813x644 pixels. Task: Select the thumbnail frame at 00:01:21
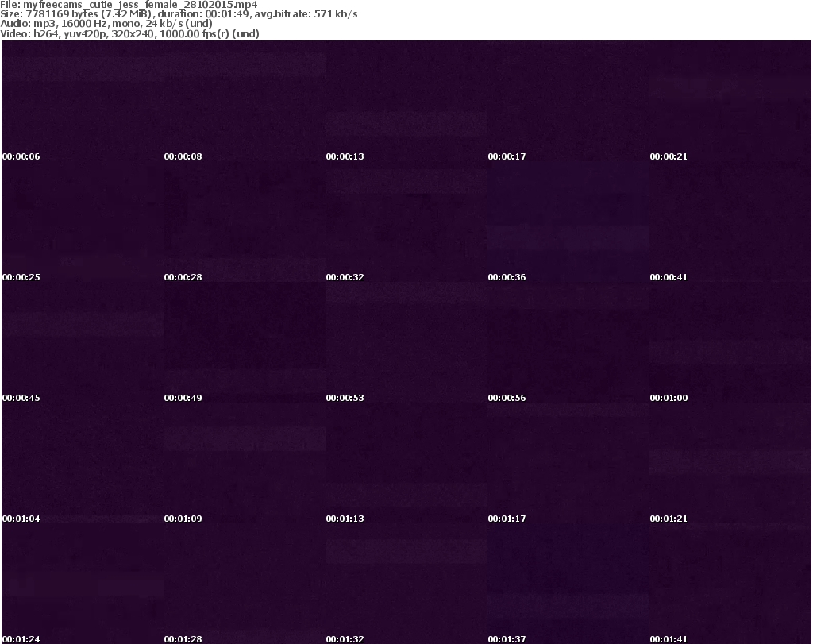[730, 464]
